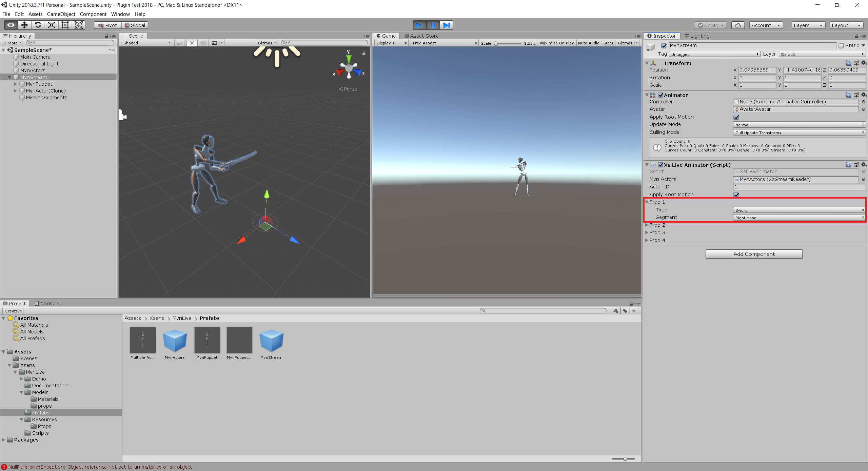Open the MvnActors prefab thumbnail

[x=175, y=341]
